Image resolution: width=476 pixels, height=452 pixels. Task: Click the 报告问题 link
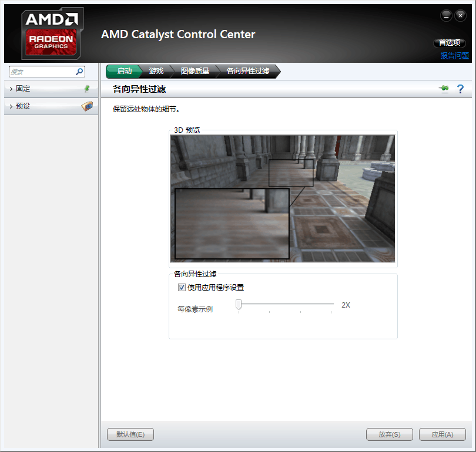455,56
